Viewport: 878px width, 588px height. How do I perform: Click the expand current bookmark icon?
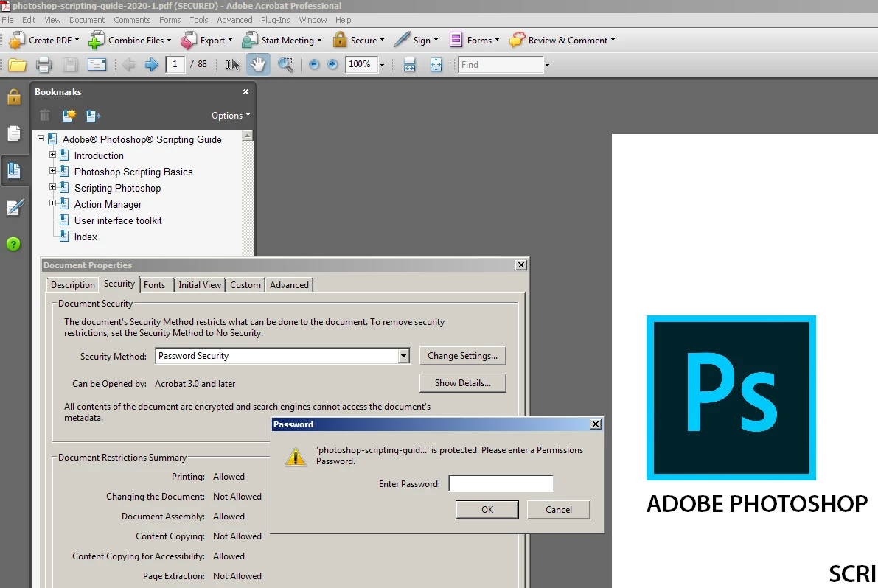[94, 116]
